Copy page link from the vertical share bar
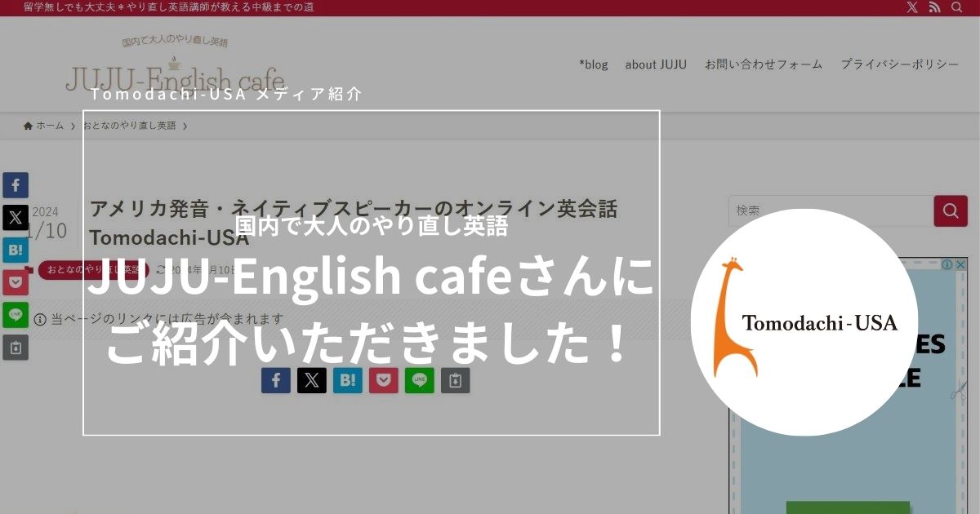 [x=15, y=347]
